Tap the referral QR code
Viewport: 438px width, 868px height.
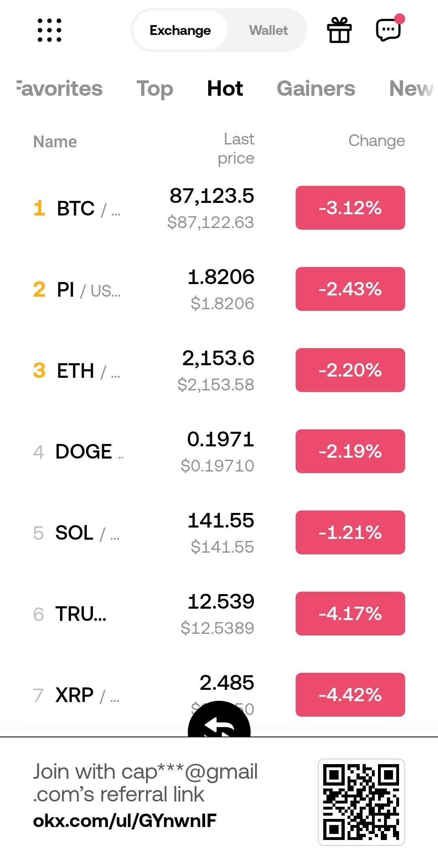(361, 802)
